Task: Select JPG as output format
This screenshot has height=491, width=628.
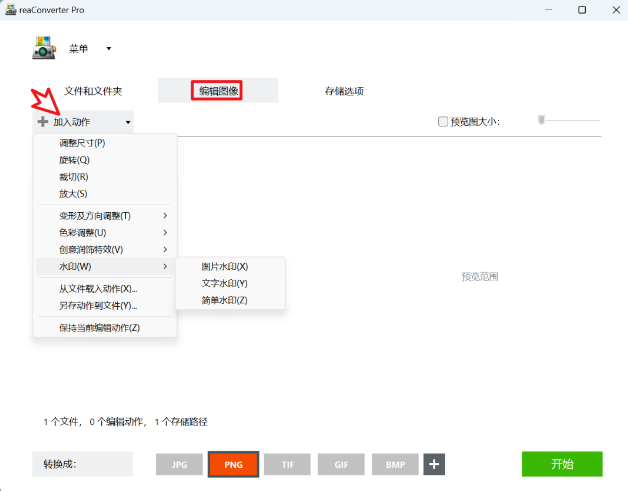Action: pos(179,465)
